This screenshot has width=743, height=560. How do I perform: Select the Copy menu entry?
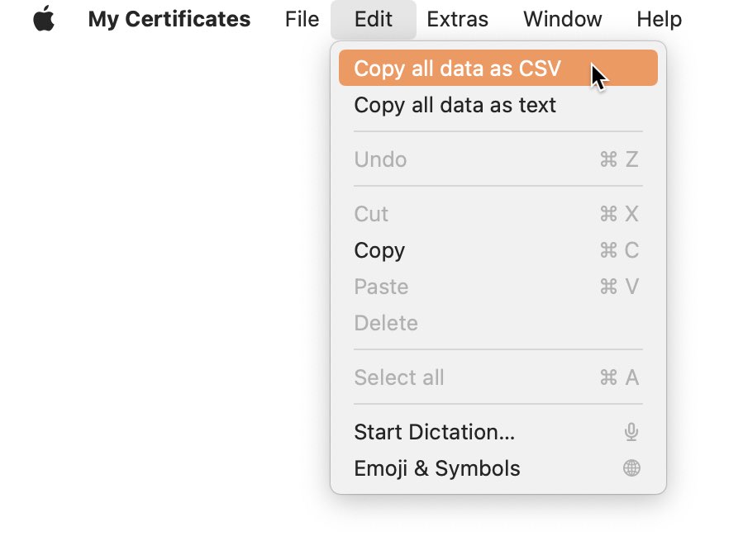coord(498,250)
